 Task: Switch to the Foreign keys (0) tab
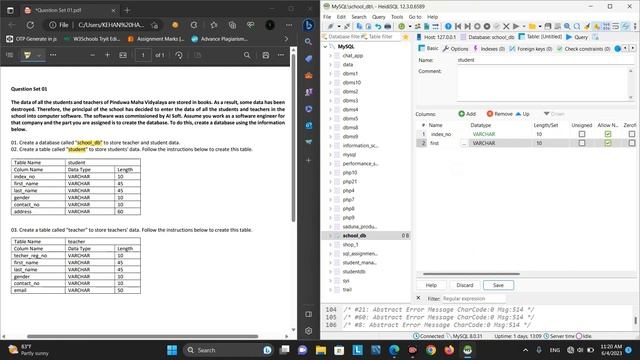(531, 49)
